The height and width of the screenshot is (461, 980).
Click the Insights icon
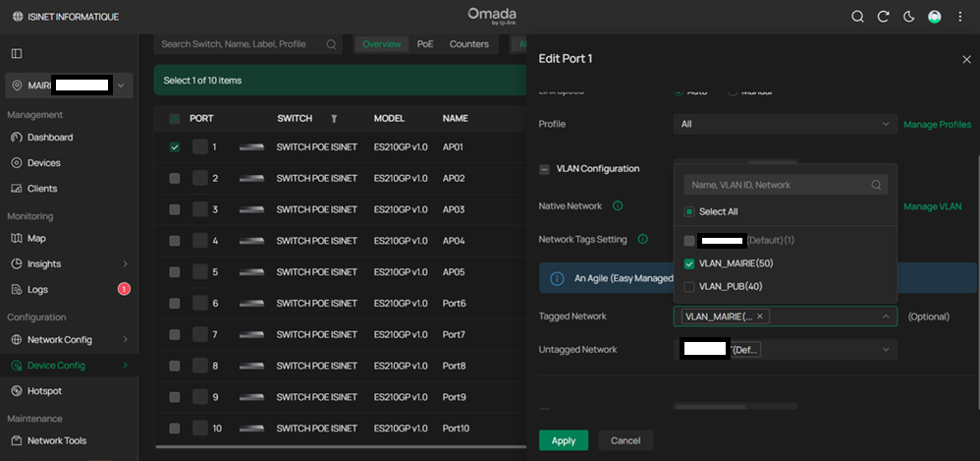[x=17, y=264]
